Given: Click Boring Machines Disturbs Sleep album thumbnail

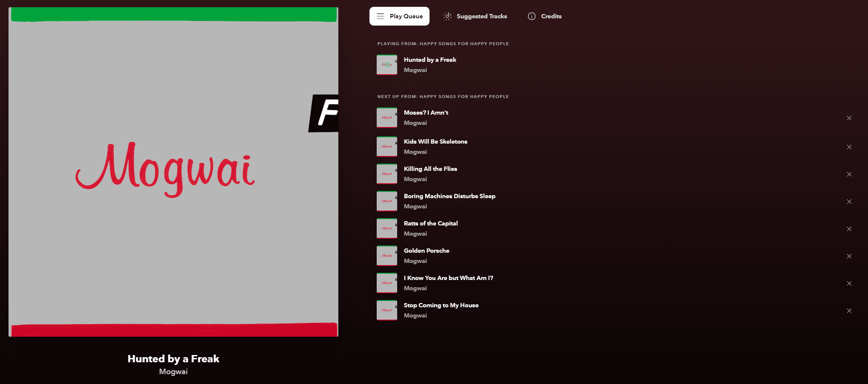Looking at the screenshot, I should click(387, 201).
